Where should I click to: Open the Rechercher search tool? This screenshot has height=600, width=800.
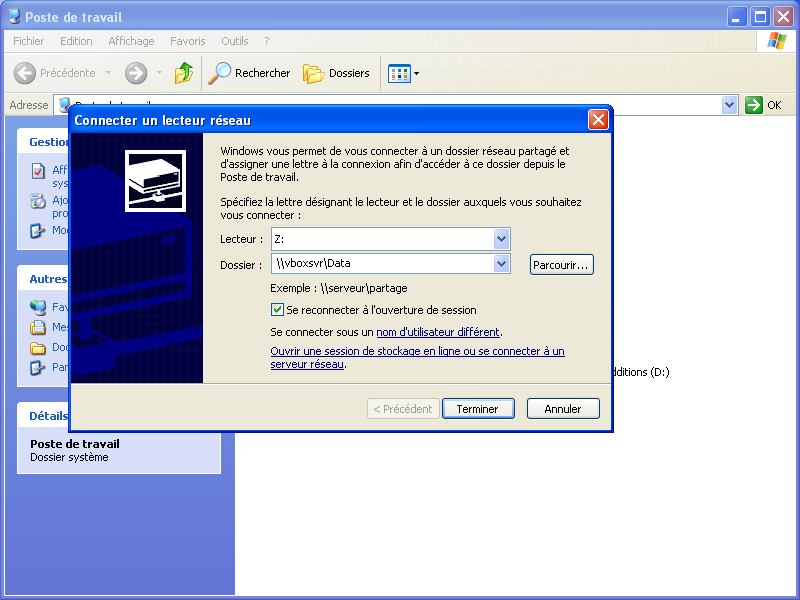coord(249,73)
